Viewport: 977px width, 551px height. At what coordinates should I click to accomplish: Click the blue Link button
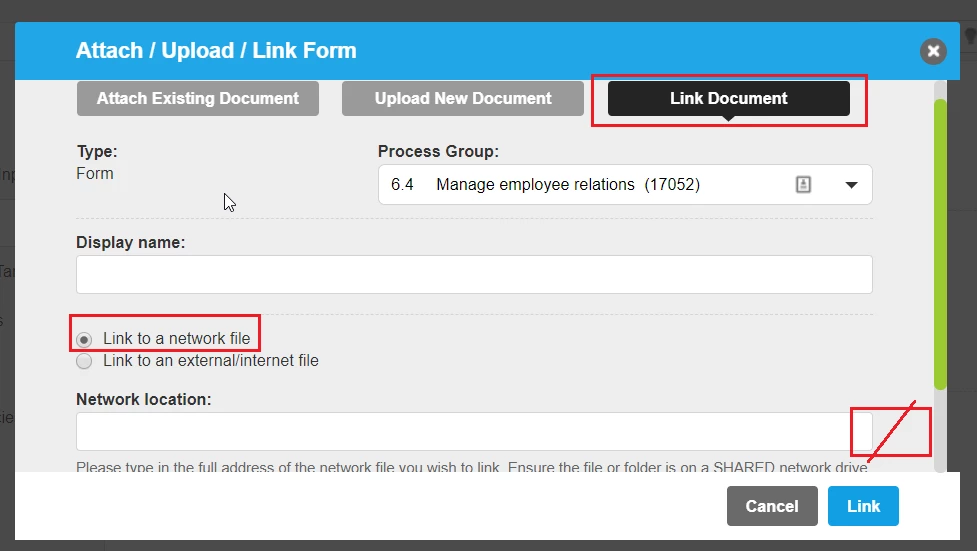[863, 506]
